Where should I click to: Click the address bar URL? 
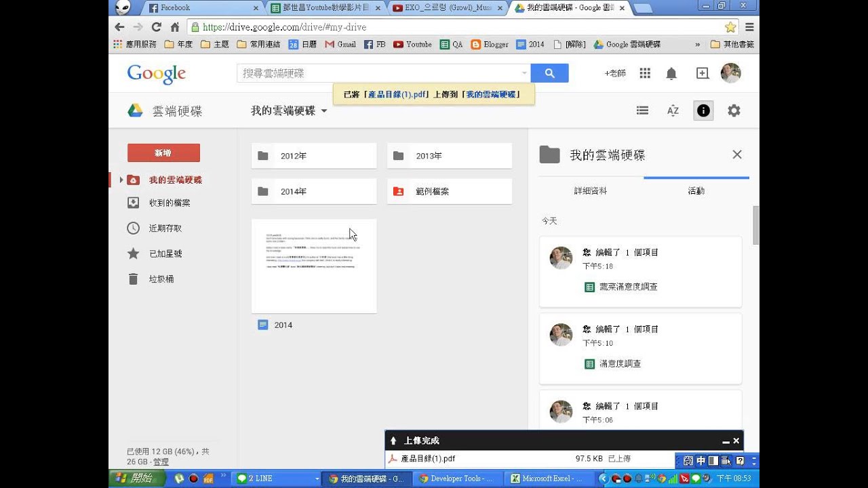tap(284, 27)
